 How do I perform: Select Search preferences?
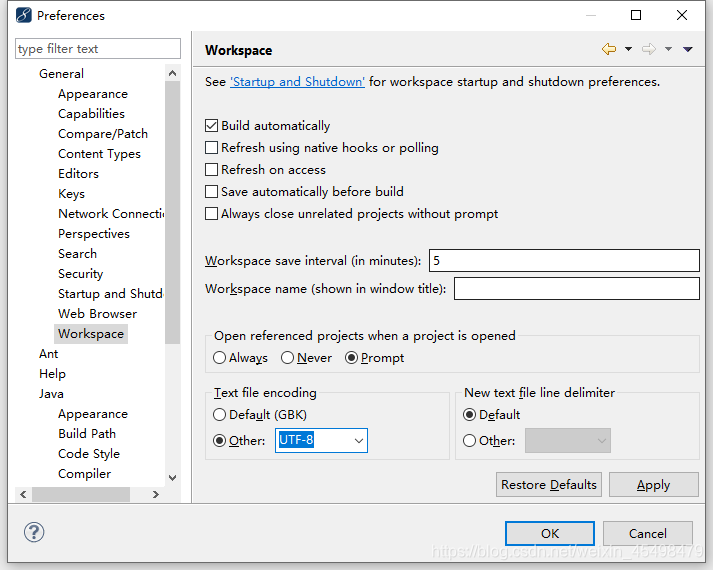[x=77, y=254]
